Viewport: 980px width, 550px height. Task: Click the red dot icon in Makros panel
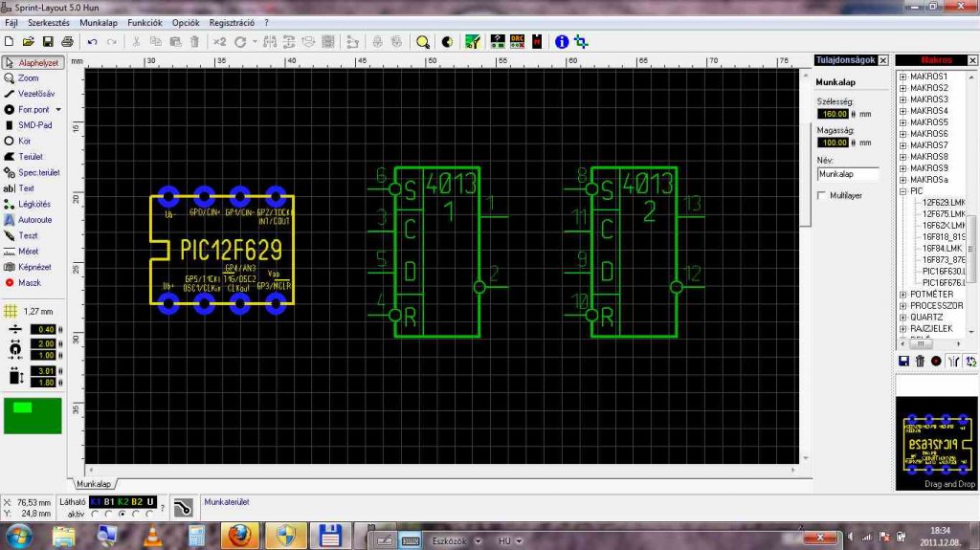936,361
